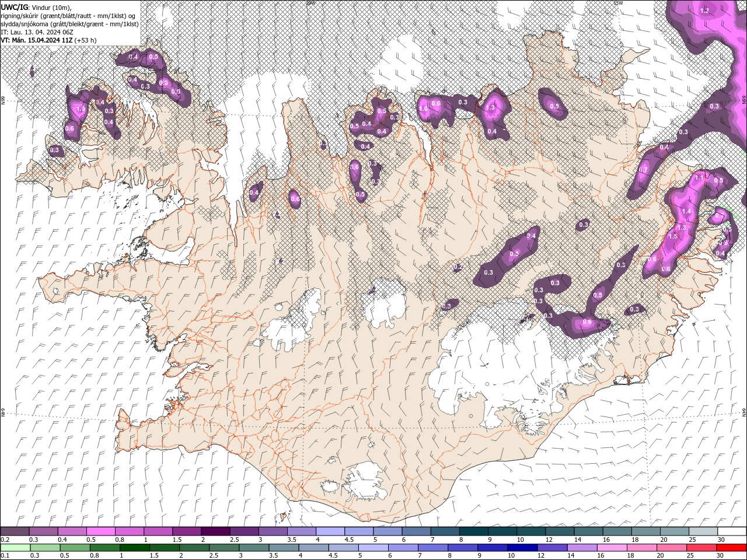Screen dimensions: 747x560
Task: Click the upper legend swatch starting at 12
Action: click(x=560, y=531)
